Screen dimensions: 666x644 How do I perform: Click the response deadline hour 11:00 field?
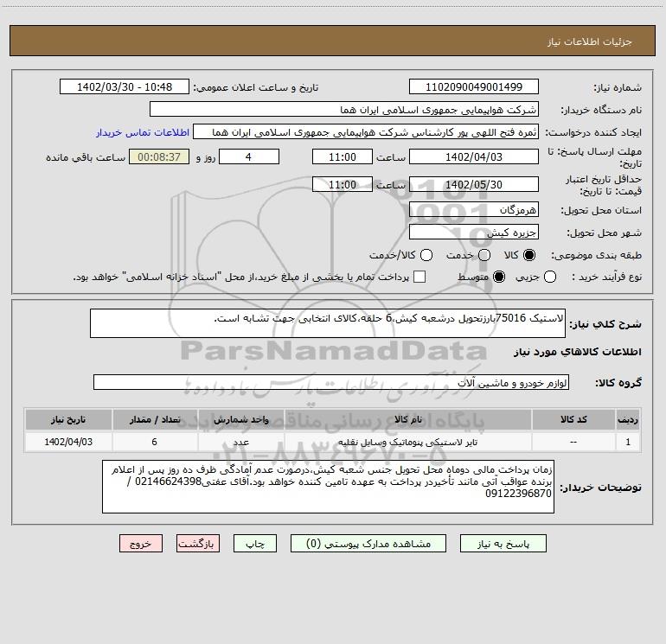(x=343, y=156)
